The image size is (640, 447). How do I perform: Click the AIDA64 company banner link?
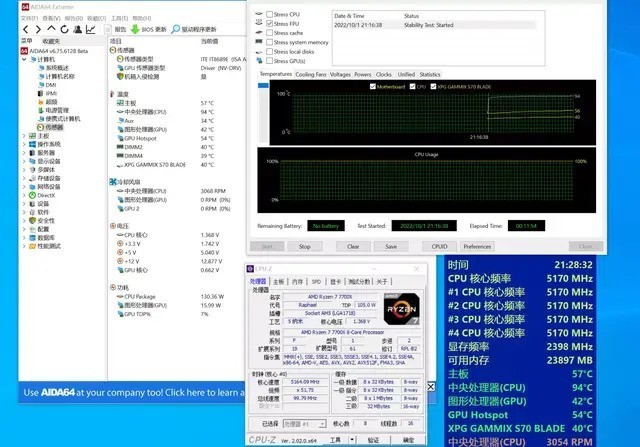tap(134, 393)
